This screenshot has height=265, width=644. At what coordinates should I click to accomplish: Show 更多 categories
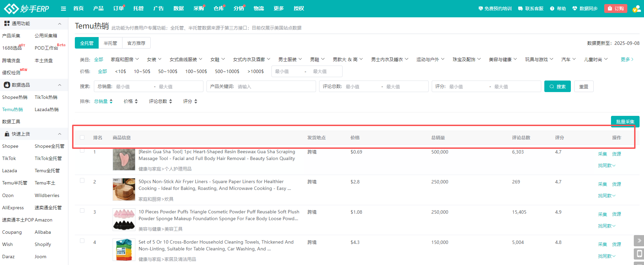click(627, 59)
